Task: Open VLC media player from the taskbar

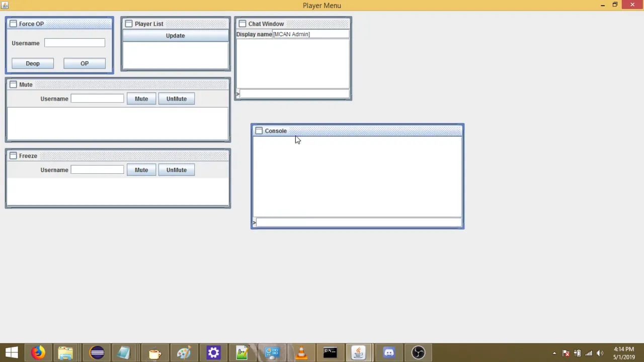Action: [301, 352]
